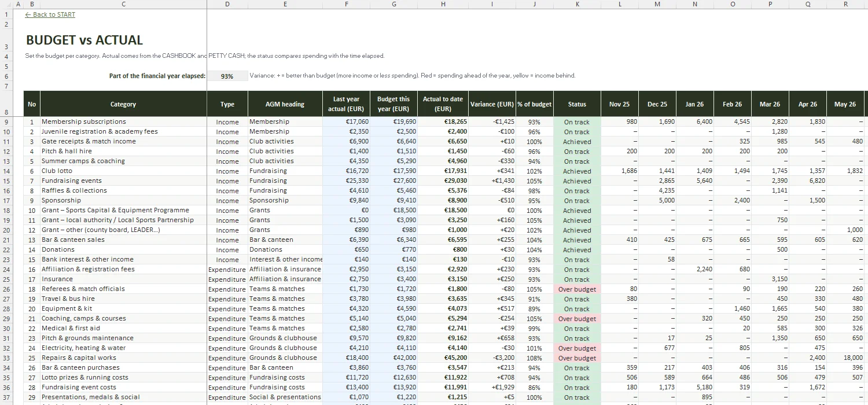Screen dimensions: 868x405
Task: Click the 6,400 Jan 26 value
Action: click(x=694, y=122)
